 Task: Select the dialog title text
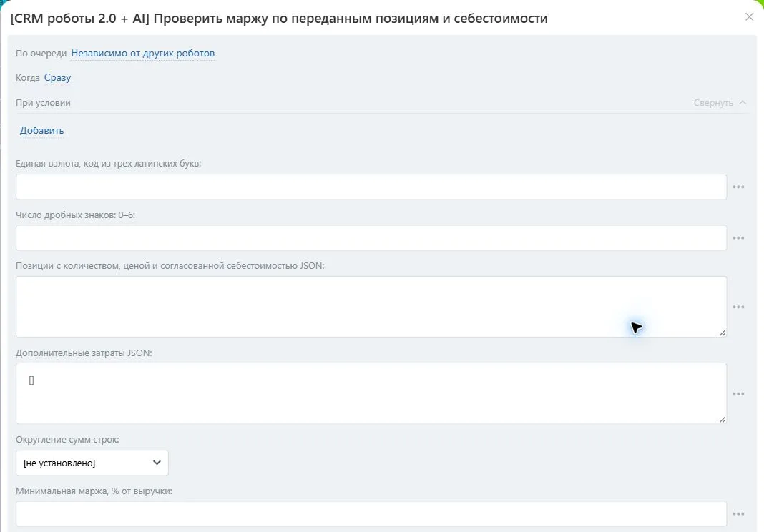279,19
